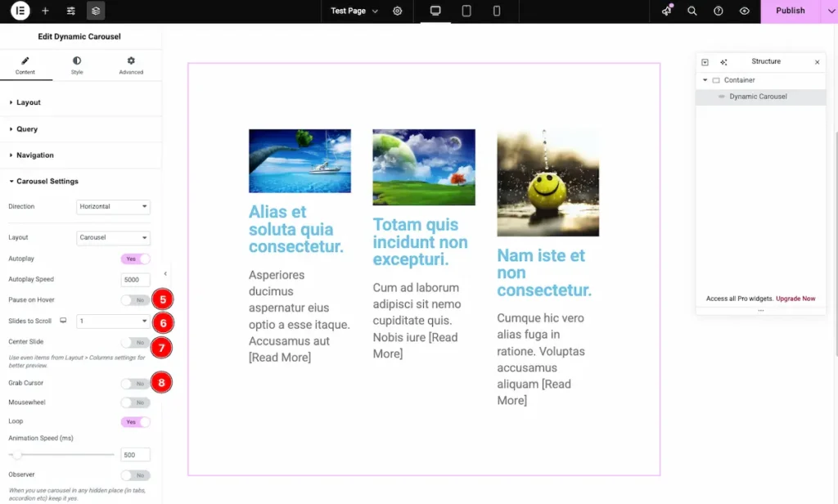Open page settings gear icon
The width and height of the screenshot is (838, 504).
398,11
